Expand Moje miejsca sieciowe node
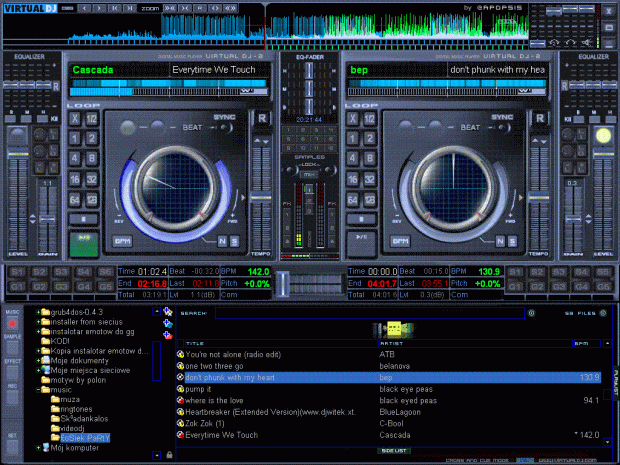The image size is (620, 465). [38, 370]
